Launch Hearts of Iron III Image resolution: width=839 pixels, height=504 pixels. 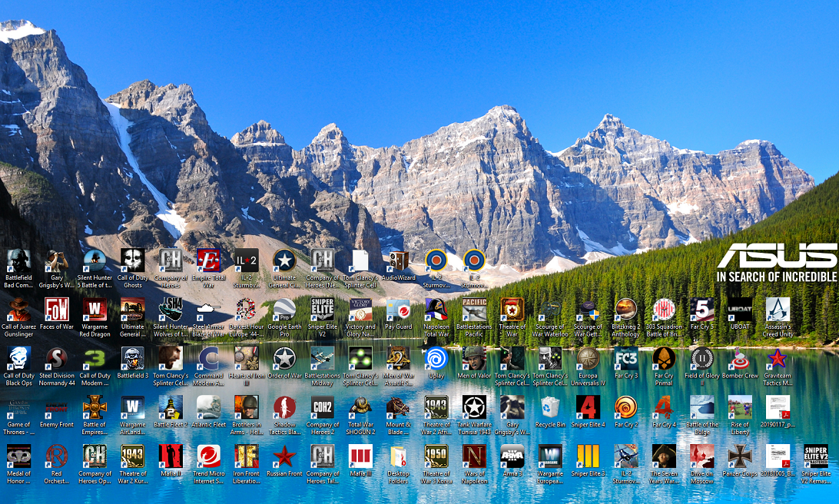click(246, 359)
